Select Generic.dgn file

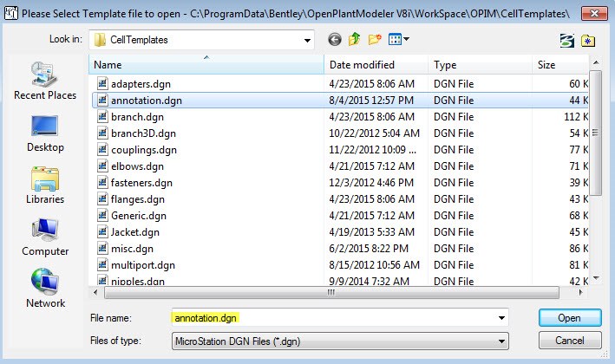[139, 216]
